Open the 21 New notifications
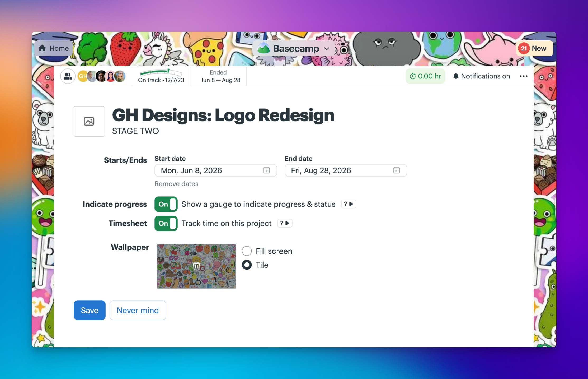 (534, 48)
